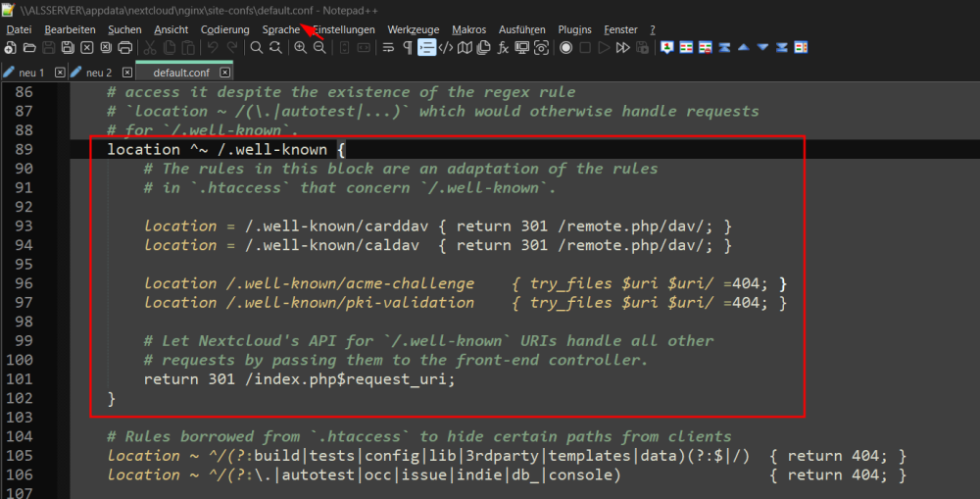Open Find with the magnifier icon
Image resolution: width=980 pixels, height=499 pixels.
pos(256,47)
